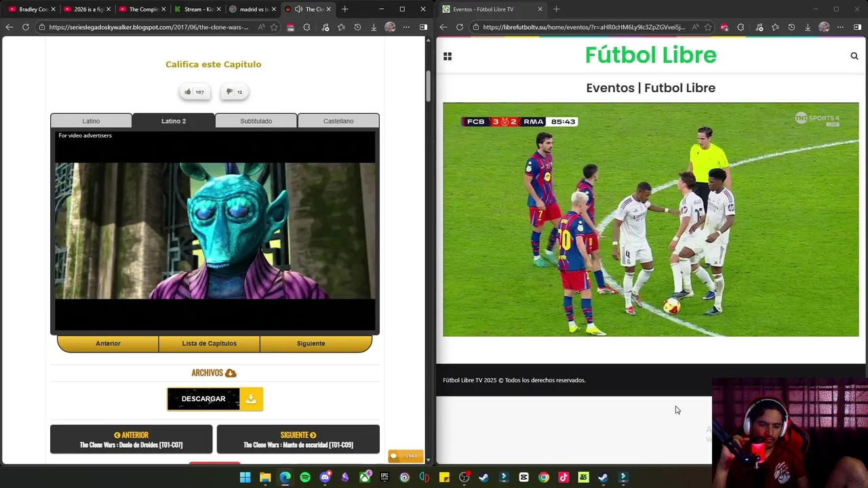This screenshot has width=868, height=488.
Task: Reload the Clone Wars blogspot page
Action: click(26, 27)
